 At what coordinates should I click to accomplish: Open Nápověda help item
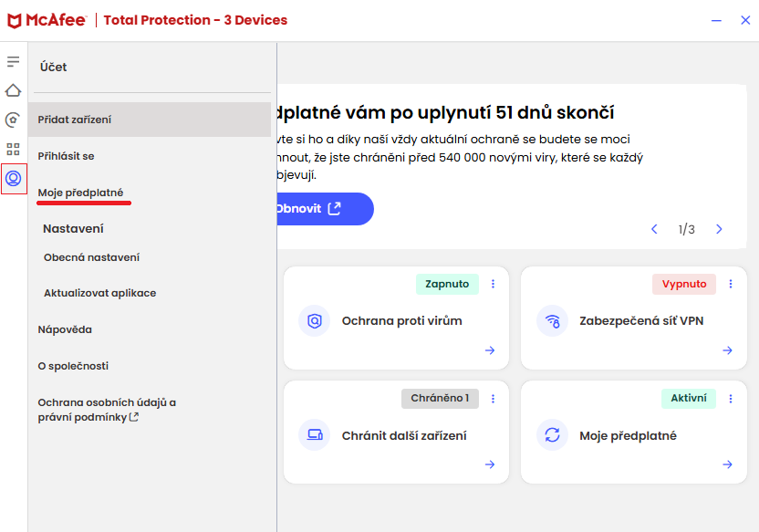click(x=65, y=329)
